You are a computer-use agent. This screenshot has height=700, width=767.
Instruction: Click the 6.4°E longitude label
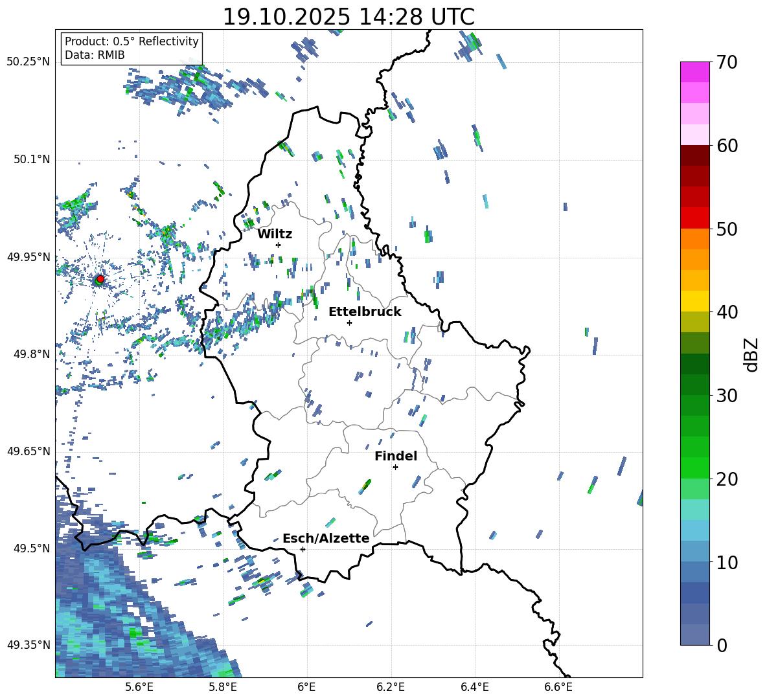475,687
